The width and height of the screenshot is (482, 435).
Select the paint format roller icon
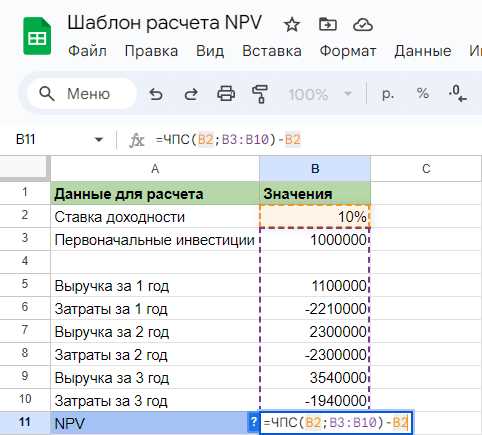click(x=260, y=94)
